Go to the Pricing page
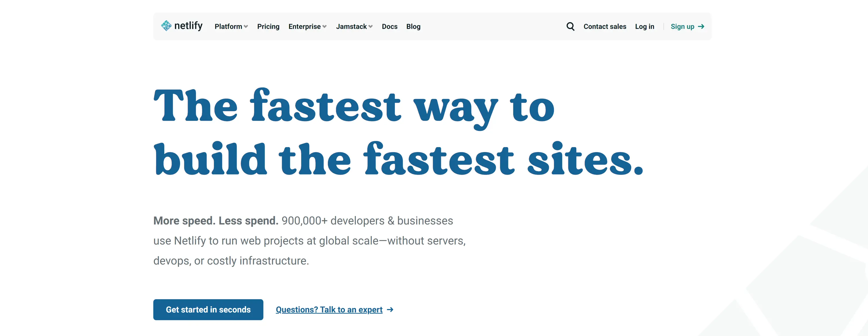 (268, 26)
